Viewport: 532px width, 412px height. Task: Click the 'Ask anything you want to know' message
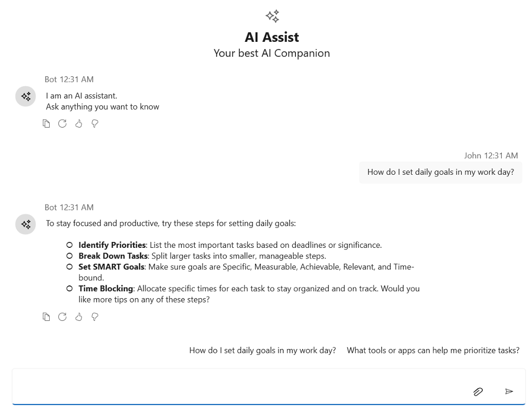tap(103, 106)
